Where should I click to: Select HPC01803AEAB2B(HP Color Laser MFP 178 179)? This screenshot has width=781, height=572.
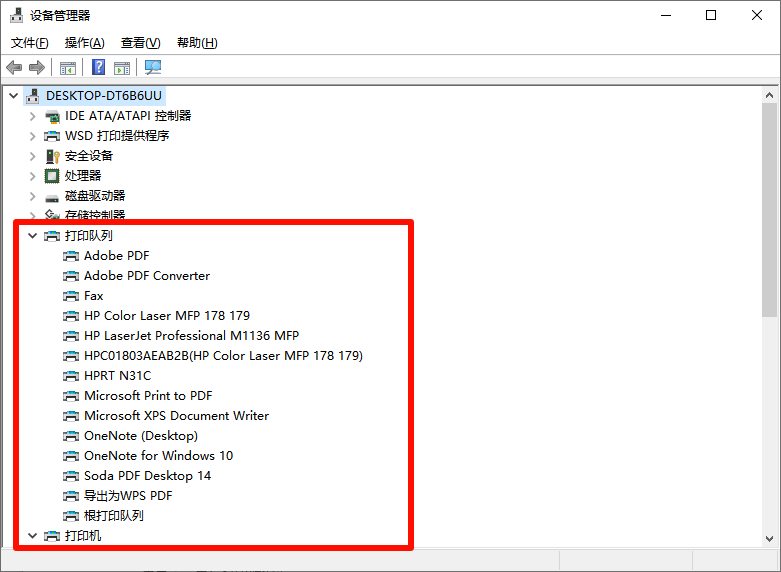point(223,356)
